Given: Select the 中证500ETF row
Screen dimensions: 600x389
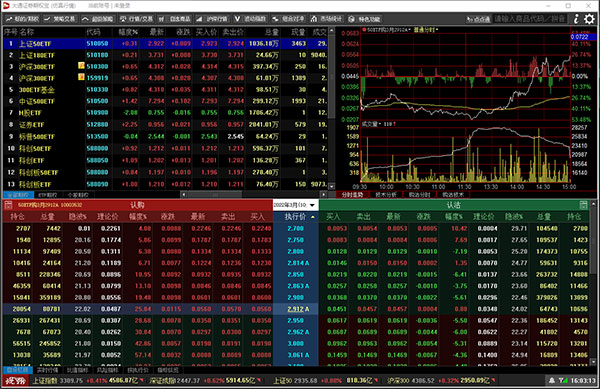Looking at the screenshot, I should pos(166,101).
